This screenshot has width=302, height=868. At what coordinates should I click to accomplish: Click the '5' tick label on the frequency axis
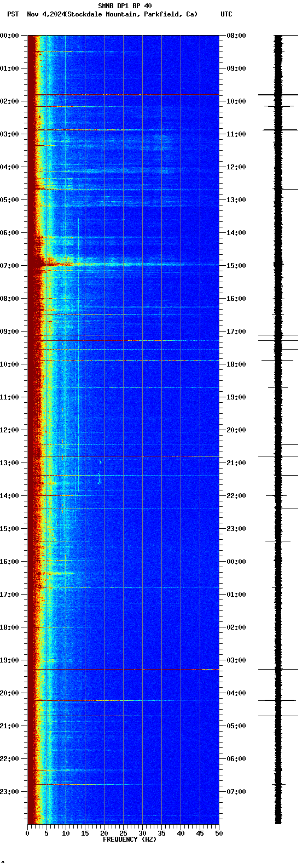(47, 833)
